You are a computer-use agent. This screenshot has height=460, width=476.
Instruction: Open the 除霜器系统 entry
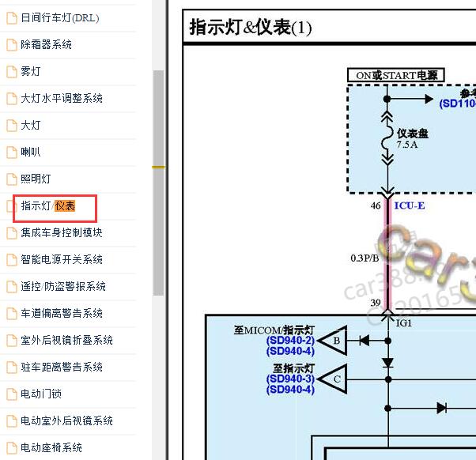tap(46, 44)
